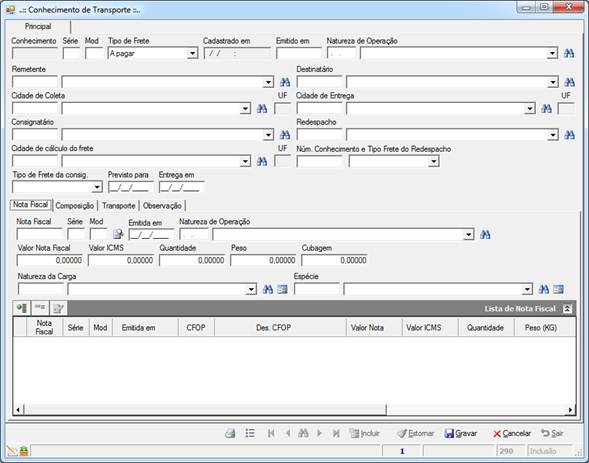Go to the last record with navigation icon

pyautogui.click(x=336, y=433)
